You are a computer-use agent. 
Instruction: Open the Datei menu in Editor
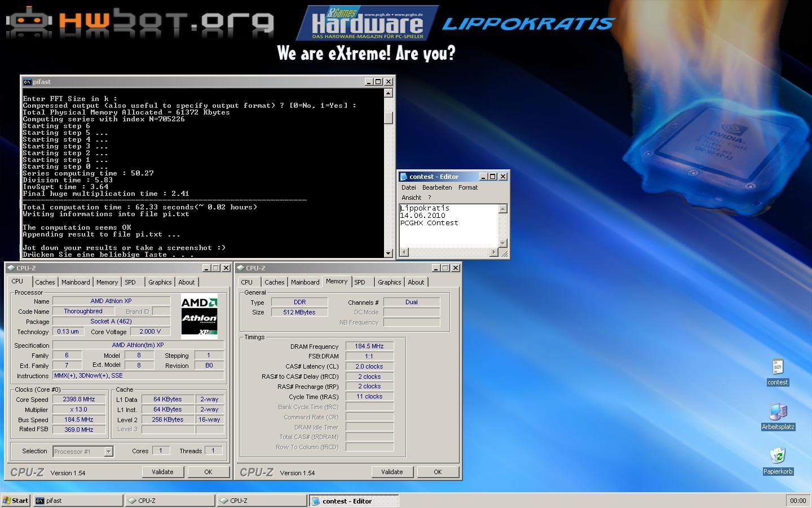(409, 187)
